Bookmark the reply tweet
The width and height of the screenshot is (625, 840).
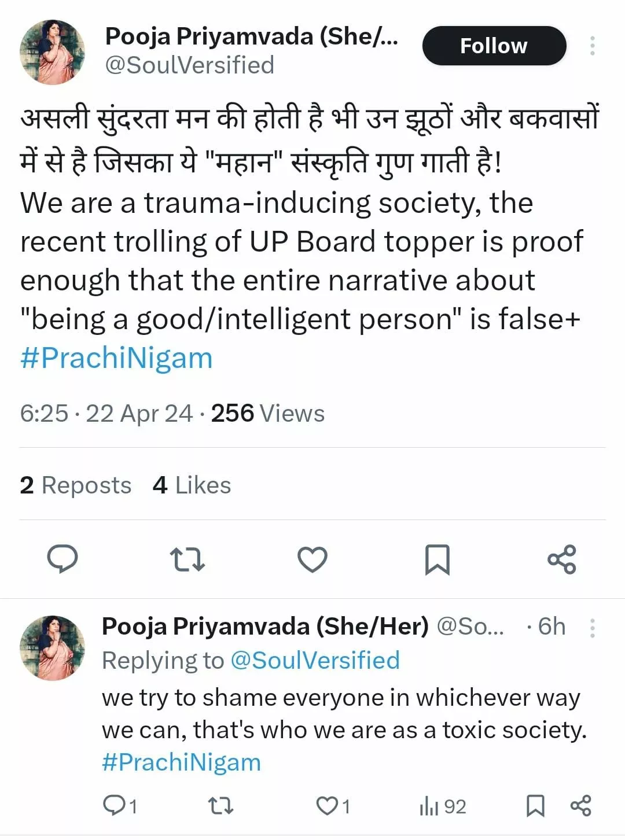535,805
